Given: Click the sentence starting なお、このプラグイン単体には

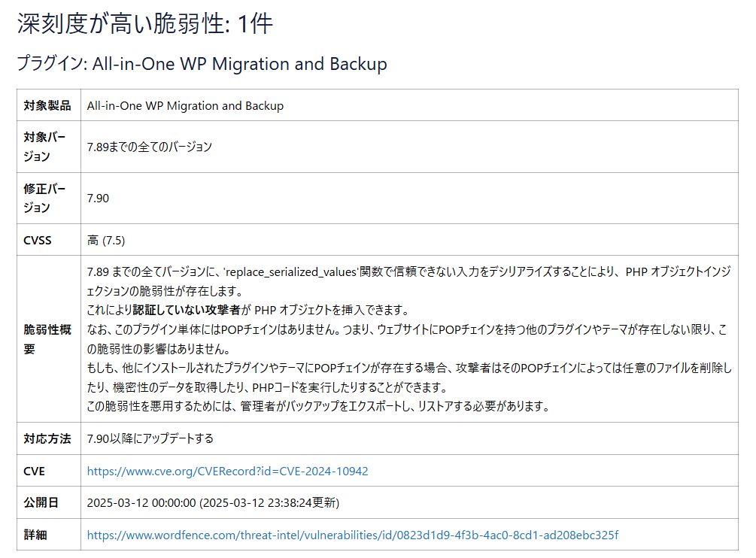Looking at the screenshot, I should [x=408, y=339].
